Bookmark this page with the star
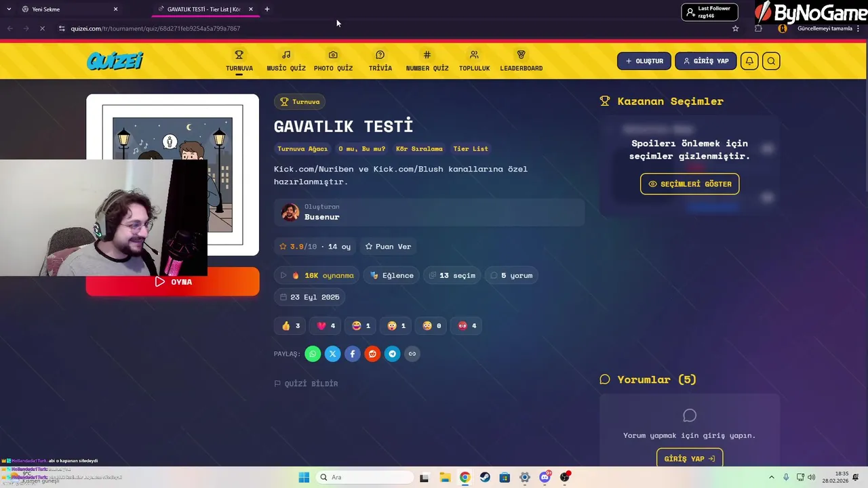Screen dimensions: 868x488 click(735, 28)
